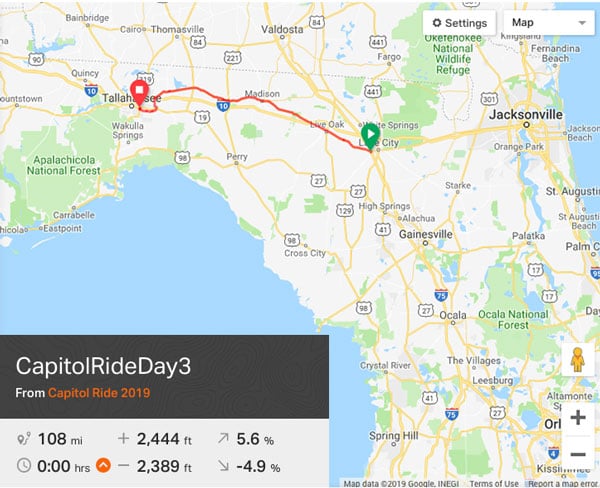This screenshot has height=488, width=600.
Task: Zoom in with the plus button
Action: [x=577, y=418]
